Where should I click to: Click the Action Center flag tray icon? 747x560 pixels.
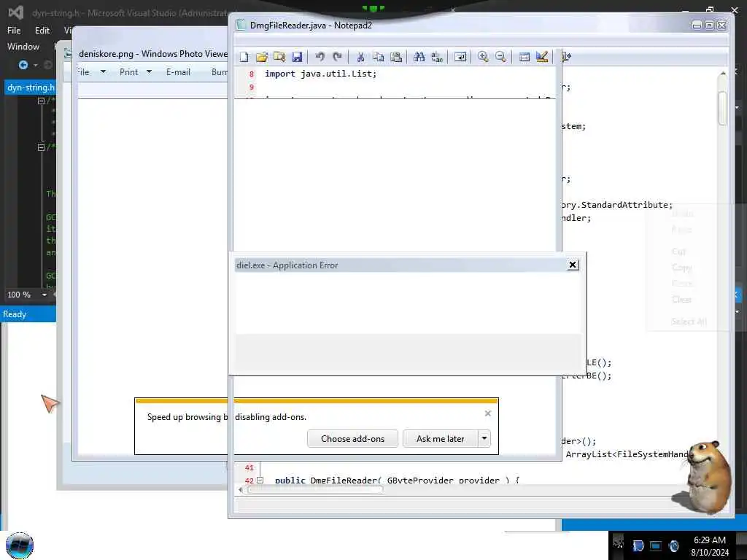638,545
